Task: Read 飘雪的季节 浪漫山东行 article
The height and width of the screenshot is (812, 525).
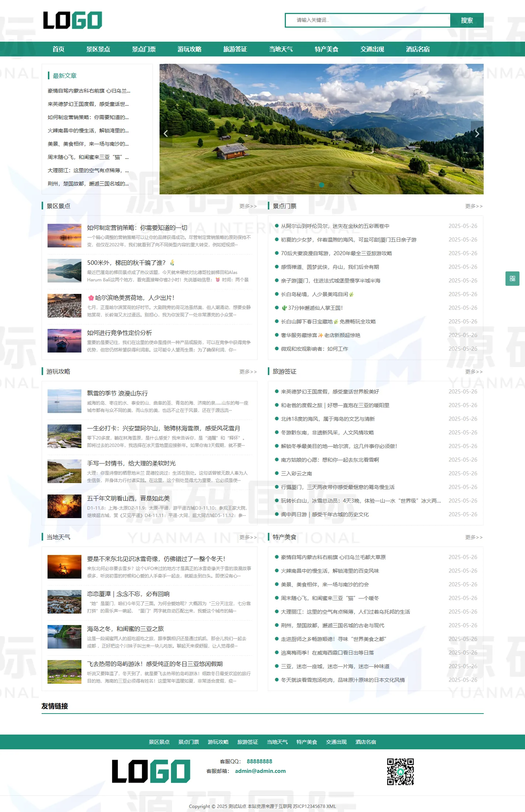Action: pos(118,393)
